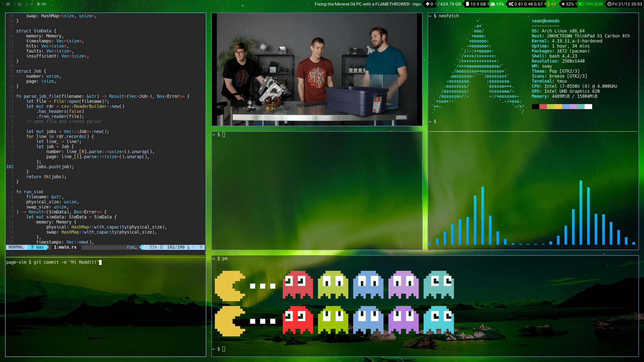
Task: Click the update count arrow icon
Action: [428, 4]
